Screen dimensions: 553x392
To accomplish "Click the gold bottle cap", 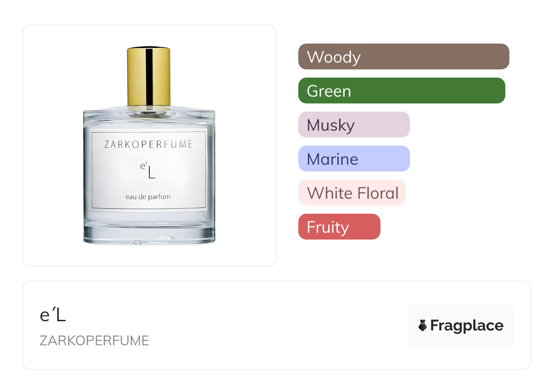I will pos(149,77).
